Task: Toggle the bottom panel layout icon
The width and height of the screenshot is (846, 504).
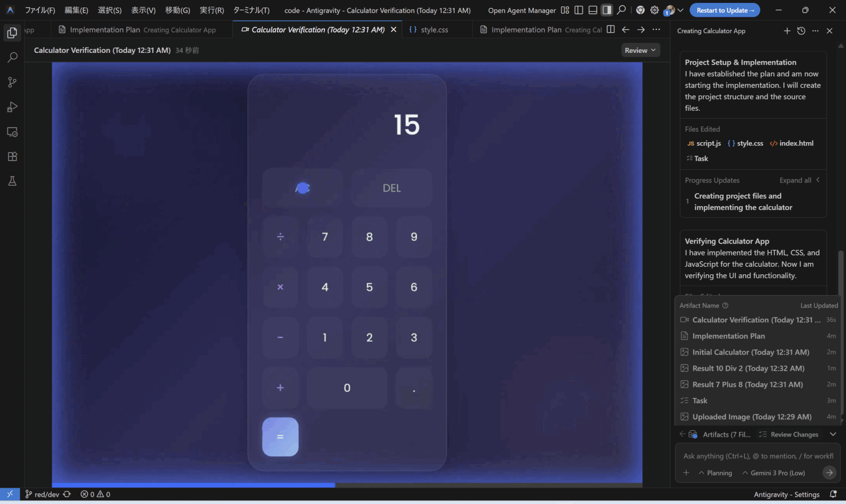Action: point(593,10)
